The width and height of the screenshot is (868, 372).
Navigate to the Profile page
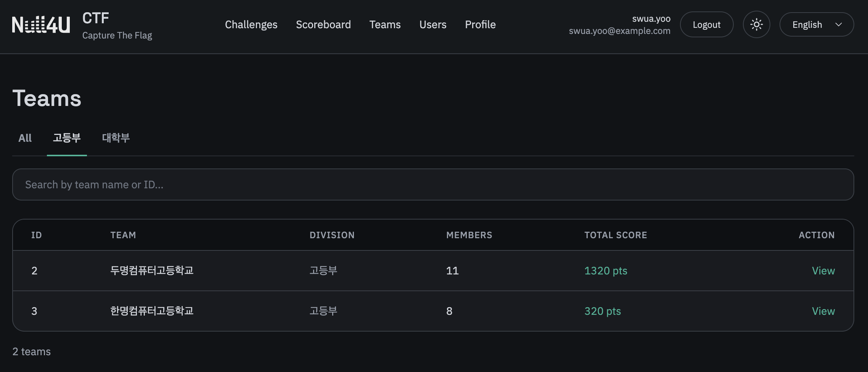click(480, 25)
